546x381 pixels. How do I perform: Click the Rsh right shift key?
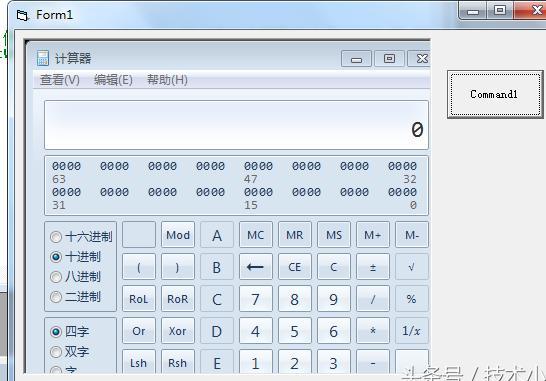(178, 362)
